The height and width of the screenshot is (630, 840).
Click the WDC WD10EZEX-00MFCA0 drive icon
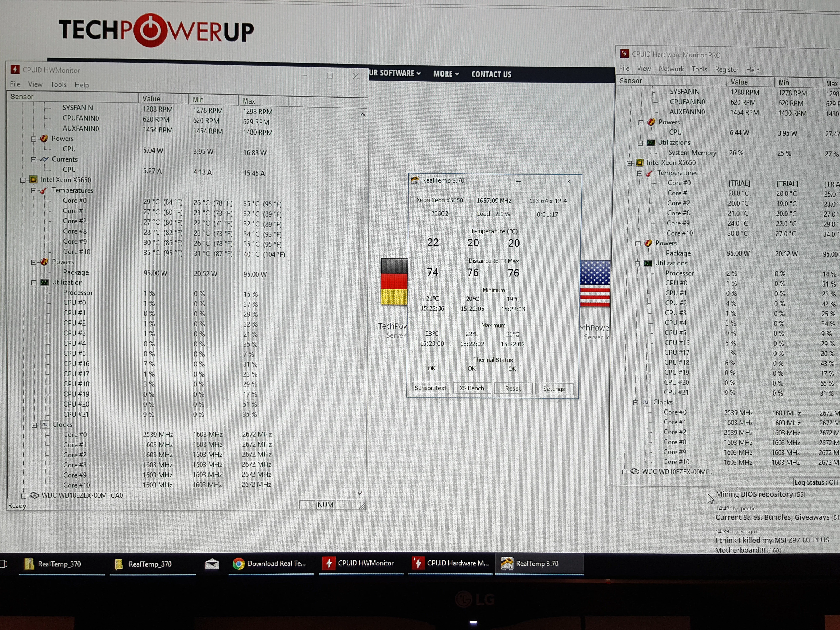click(x=34, y=495)
